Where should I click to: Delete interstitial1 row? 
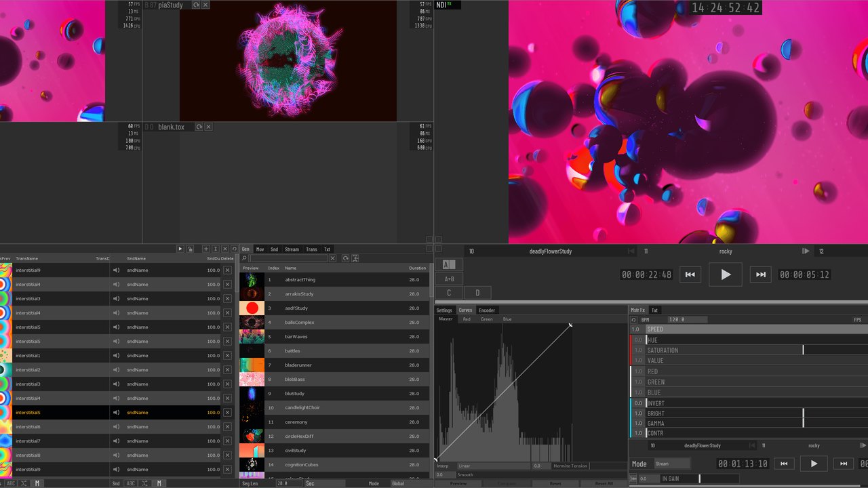point(227,356)
